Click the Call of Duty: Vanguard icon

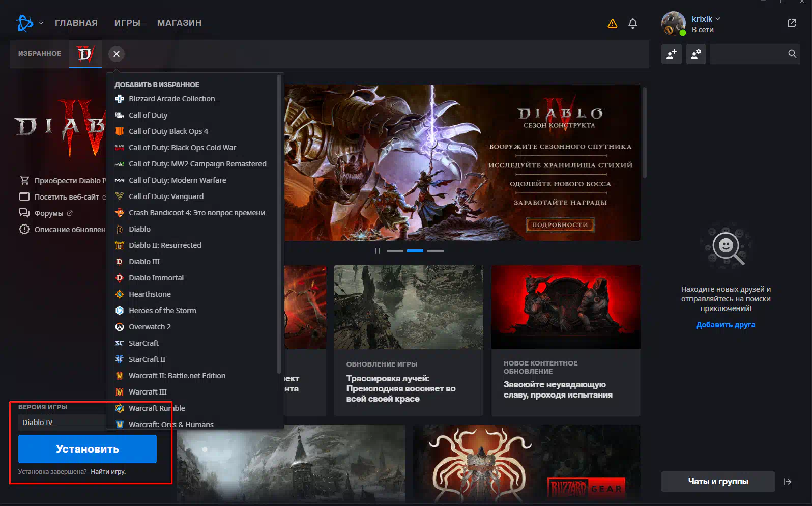[x=120, y=196]
